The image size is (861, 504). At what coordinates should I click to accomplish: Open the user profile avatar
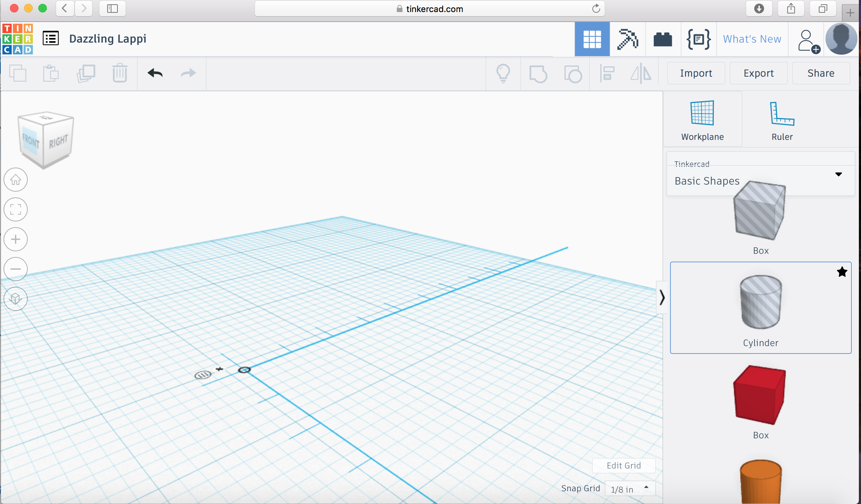coord(841,39)
